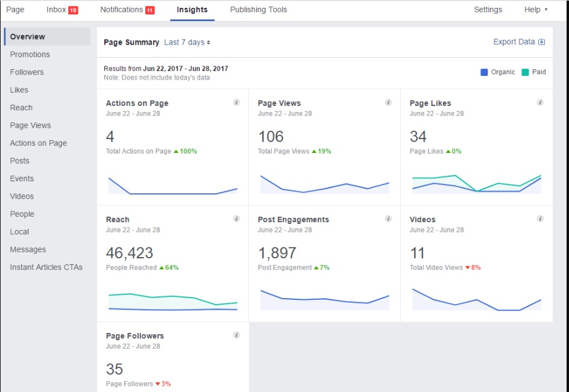Click the blue Organic legend swatch
Viewport: 569px width, 392px height.
tap(484, 72)
